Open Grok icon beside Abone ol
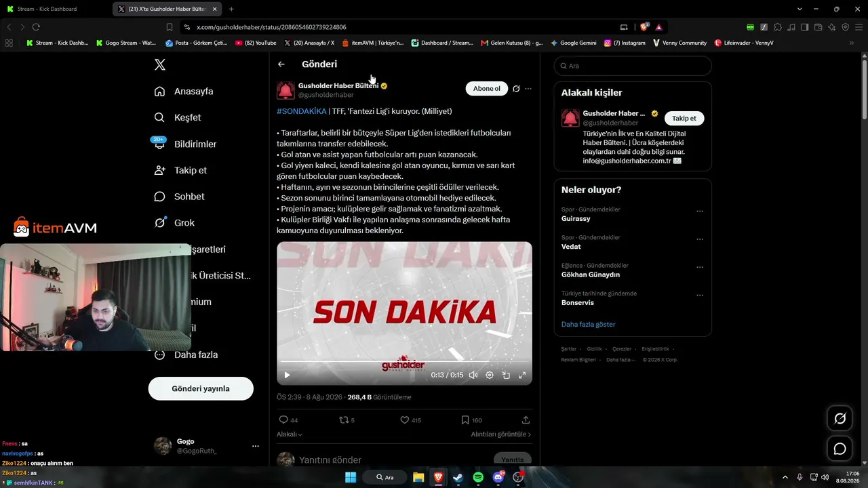Viewport: 868px width, 488px height. coord(516,89)
